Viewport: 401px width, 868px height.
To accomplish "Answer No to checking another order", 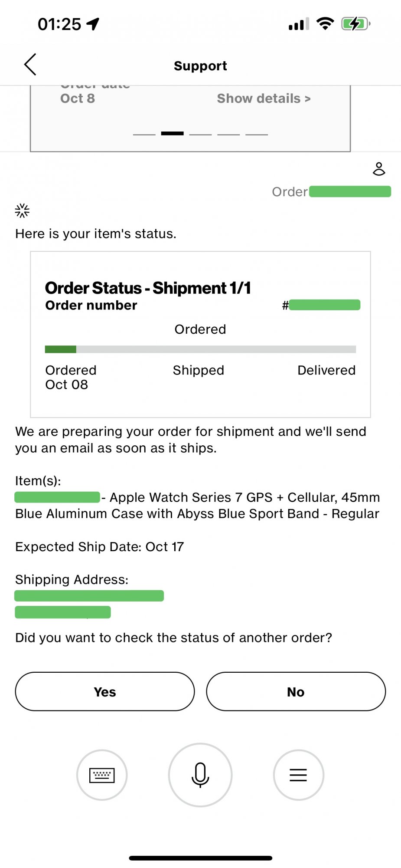I will click(x=296, y=691).
